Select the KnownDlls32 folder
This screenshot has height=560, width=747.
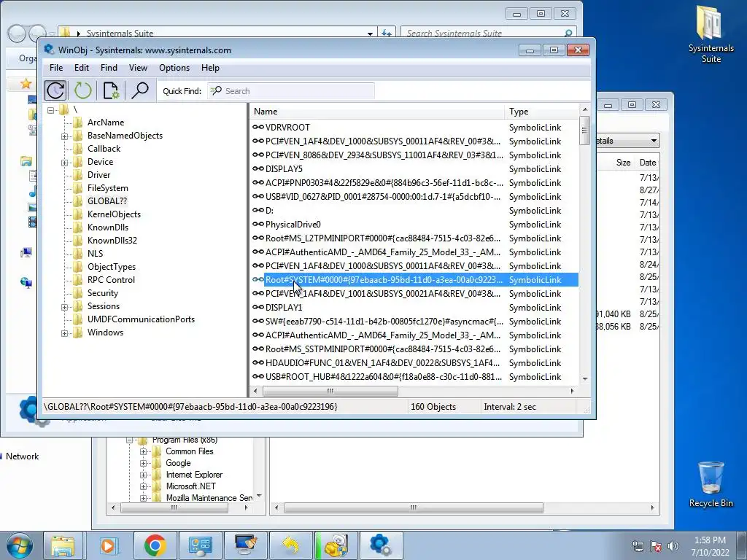(x=112, y=241)
